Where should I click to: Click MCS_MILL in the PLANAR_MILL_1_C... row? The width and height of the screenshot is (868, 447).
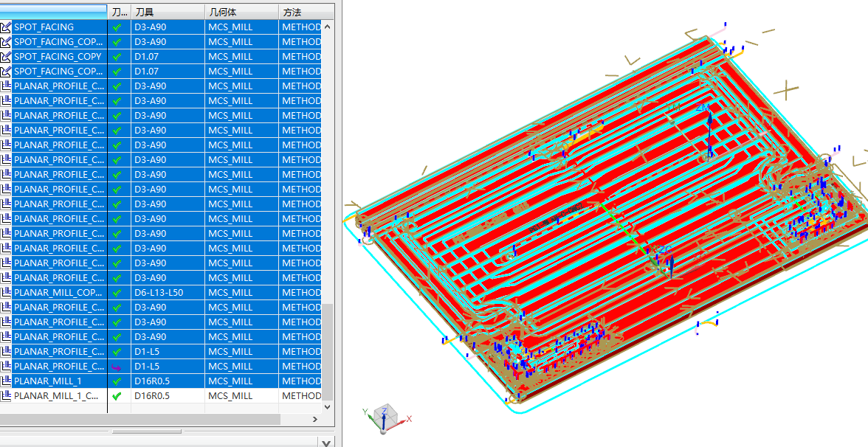click(230, 395)
